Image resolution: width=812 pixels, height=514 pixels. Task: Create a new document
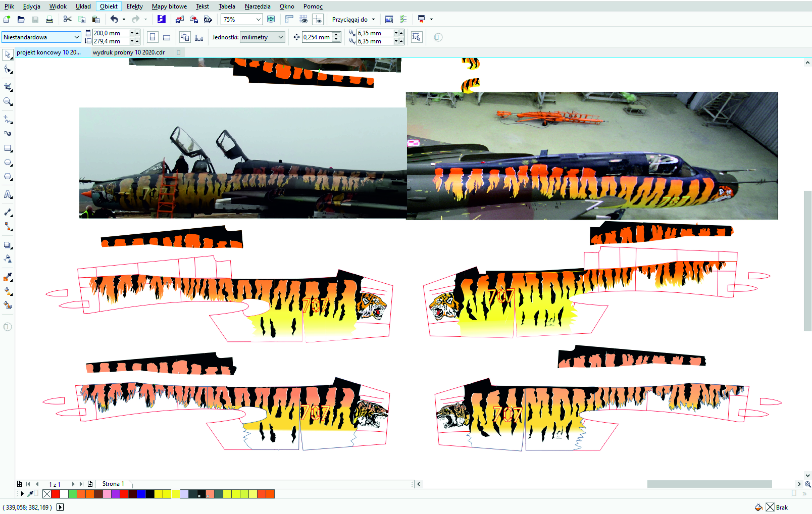[x=7, y=20]
